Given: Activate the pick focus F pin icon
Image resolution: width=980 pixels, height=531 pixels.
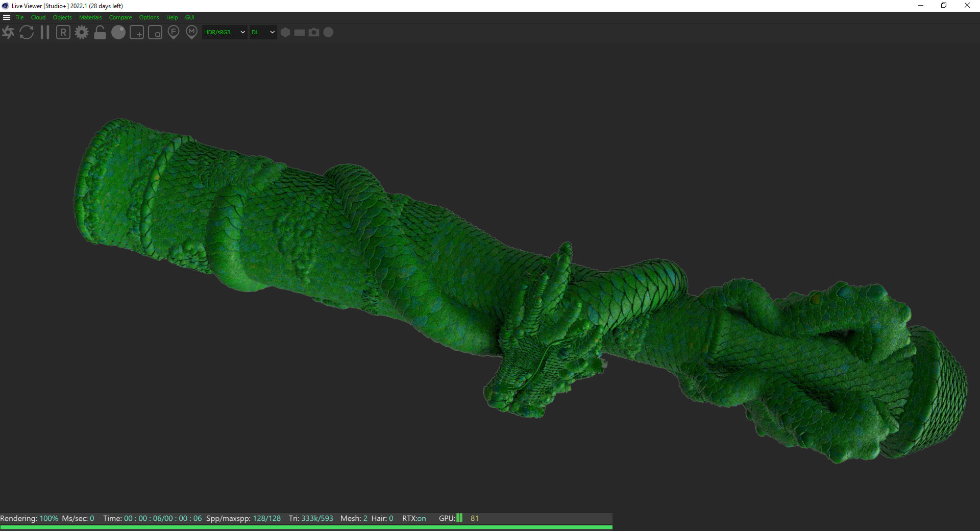Looking at the screenshot, I should [174, 33].
